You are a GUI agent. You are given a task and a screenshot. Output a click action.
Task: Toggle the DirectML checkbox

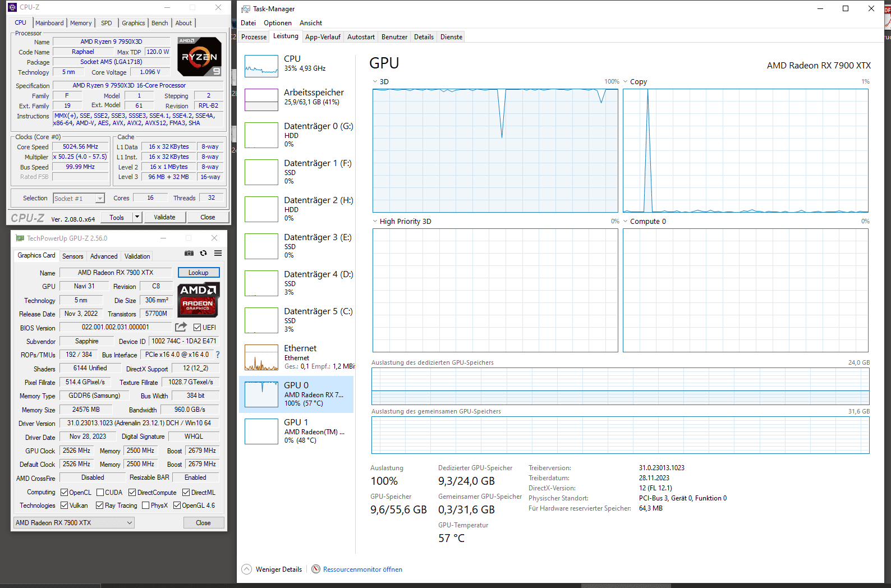click(x=186, y=493)
